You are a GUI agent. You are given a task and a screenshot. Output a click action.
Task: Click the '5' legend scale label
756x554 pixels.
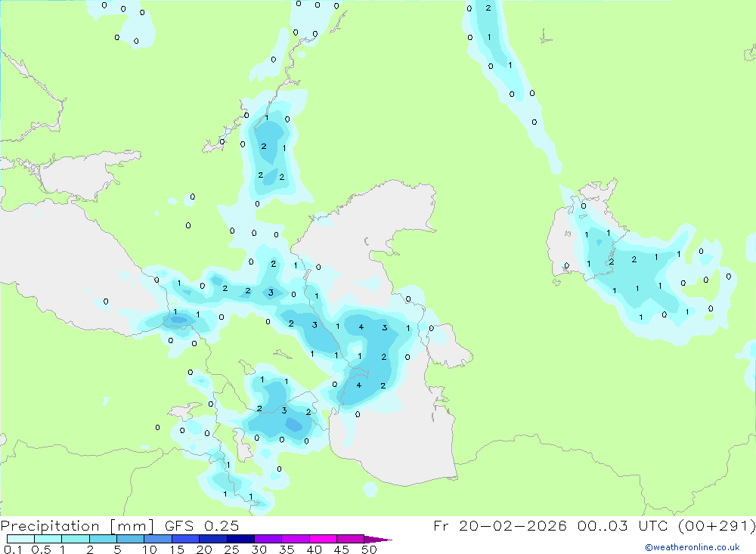click(118, 549)
